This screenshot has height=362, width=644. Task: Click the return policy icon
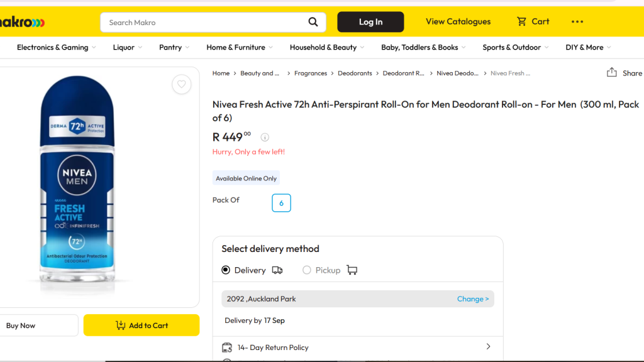[x=226, y=348]
